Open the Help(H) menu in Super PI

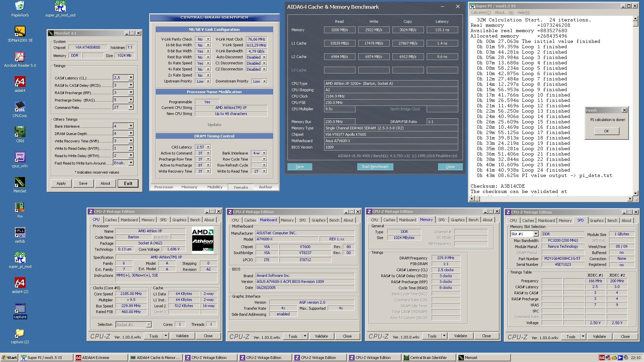tap(524, 12)
